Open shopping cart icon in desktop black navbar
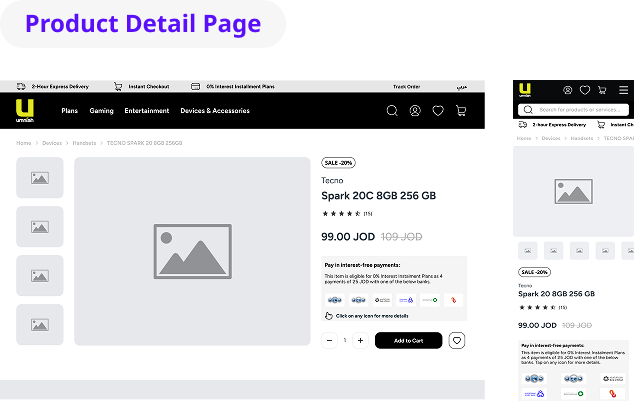 coord(461,110)
